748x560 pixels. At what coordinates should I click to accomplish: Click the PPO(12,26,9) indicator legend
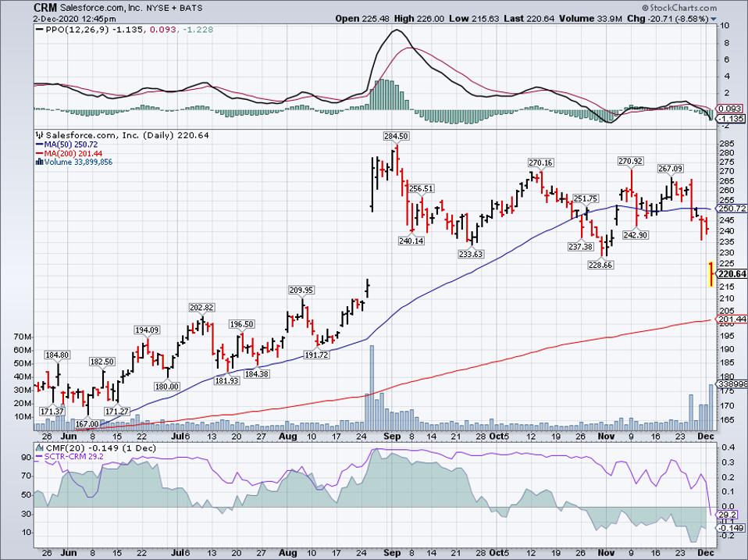click(124, 30)
